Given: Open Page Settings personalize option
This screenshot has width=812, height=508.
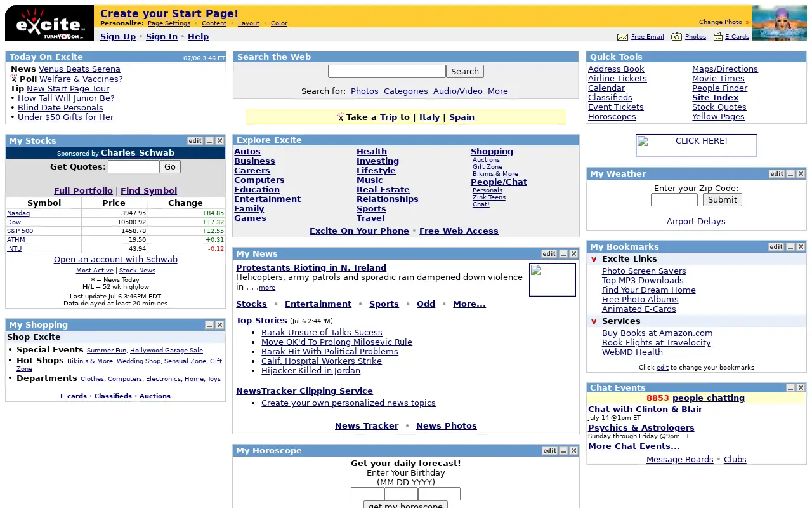Looking at the screenshot, I should click(169, 23).
